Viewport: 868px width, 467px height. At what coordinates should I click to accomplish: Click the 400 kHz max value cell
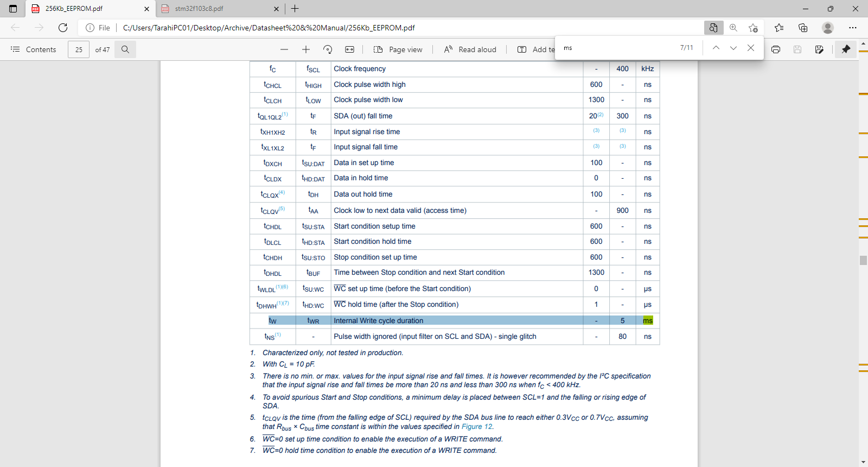point(622,69)
